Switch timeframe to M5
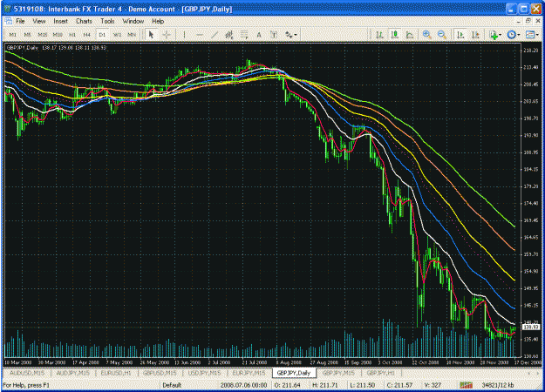The image size is (545, 392). coord(27,35)
